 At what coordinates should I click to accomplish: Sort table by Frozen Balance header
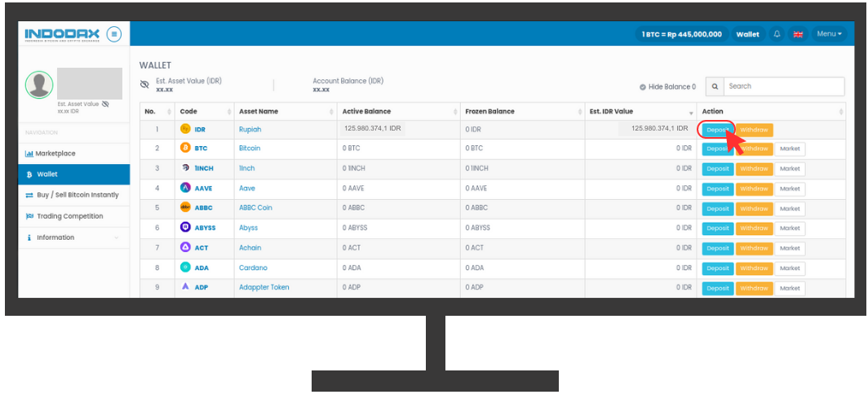(523, 112)
